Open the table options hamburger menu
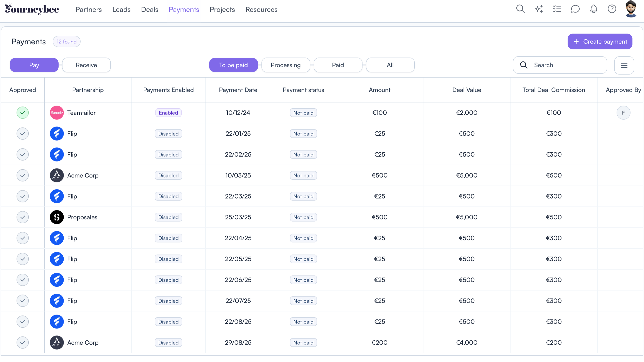Image resolution: width=644 pixels, height=362 pixels. click(624, 65)
